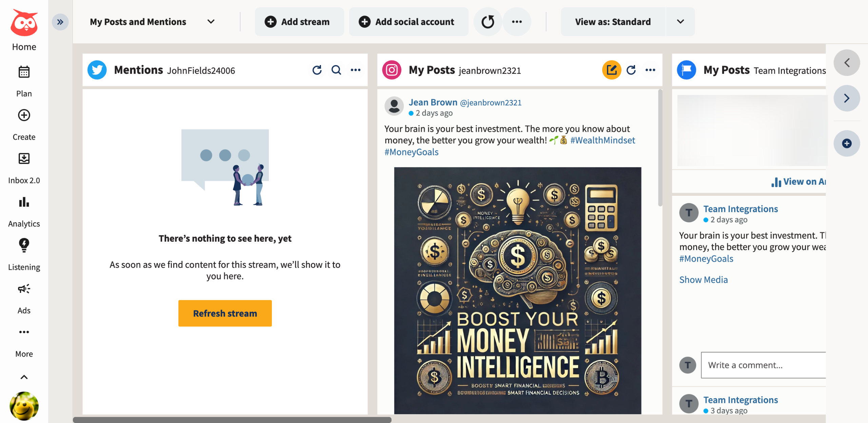
Task: Open Listening lightbulb icon
Action: point(24,245)
